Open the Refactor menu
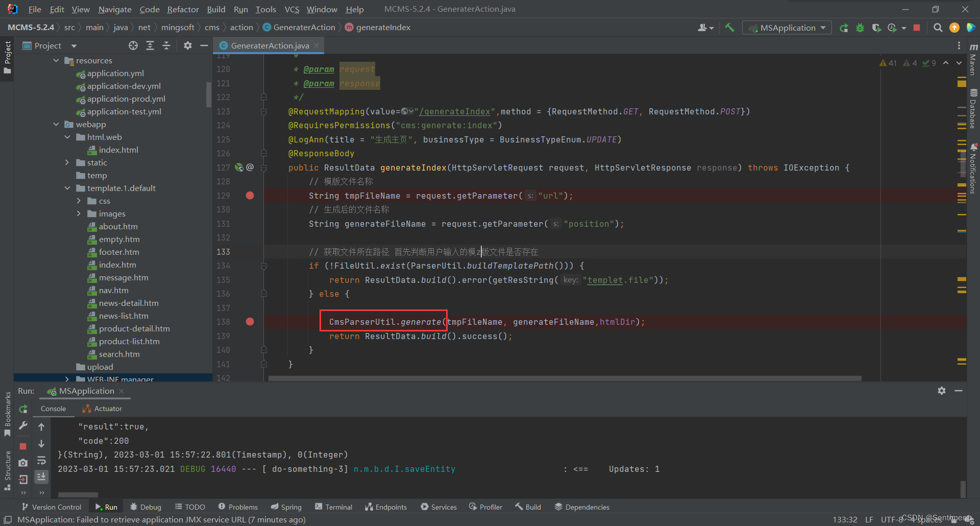Viewport: 980px width, 526px height. 183,9
